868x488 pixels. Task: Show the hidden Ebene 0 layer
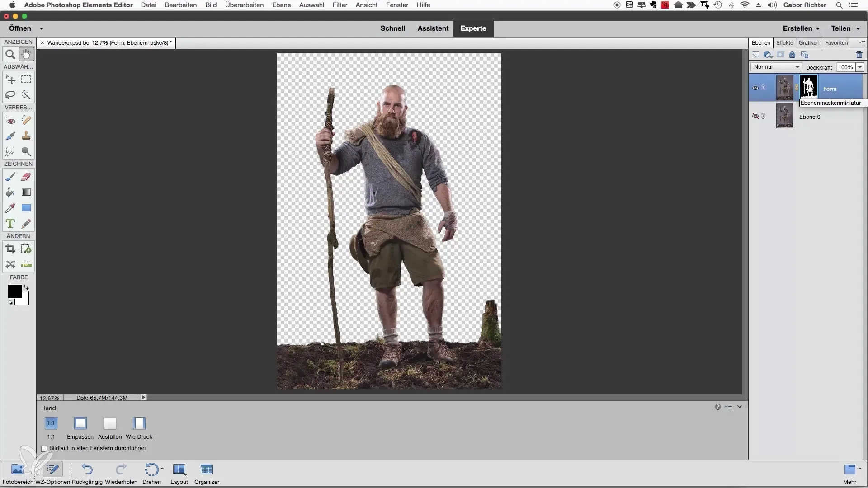click(x=755, y=116)
